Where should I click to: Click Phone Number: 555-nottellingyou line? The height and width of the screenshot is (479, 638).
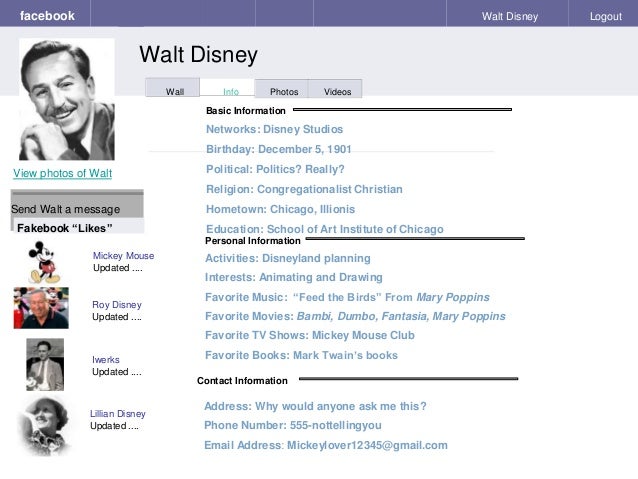click(x=293, y=425)
